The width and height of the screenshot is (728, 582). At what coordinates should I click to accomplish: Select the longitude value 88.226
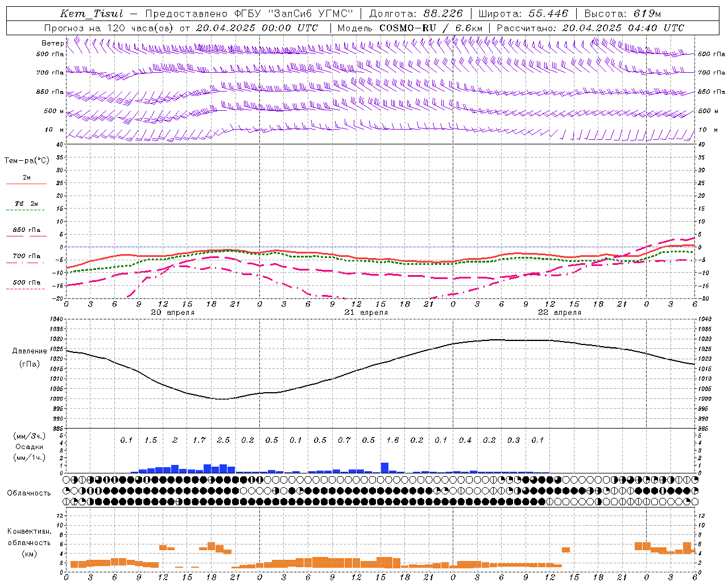(444, 14)
